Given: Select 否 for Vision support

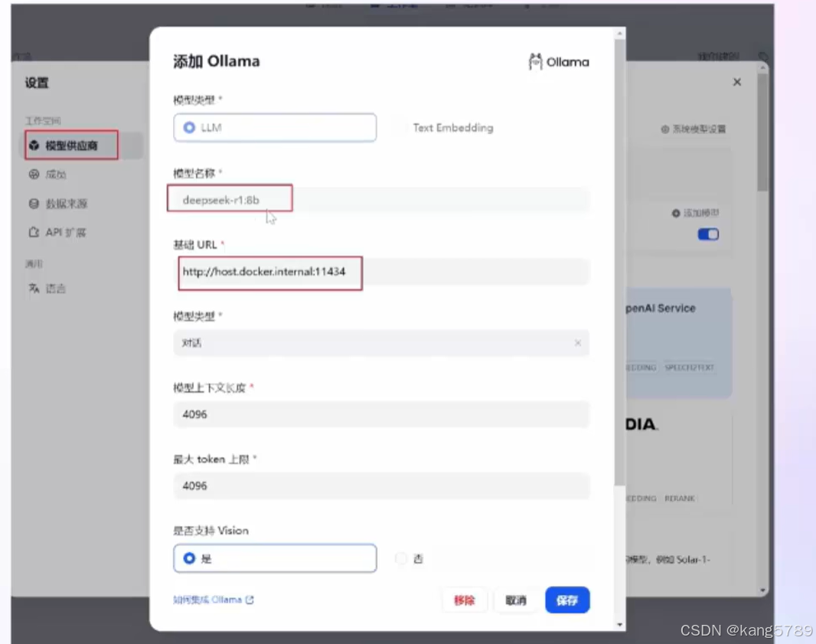Looking at the screenshot, I should pos(409,559).
